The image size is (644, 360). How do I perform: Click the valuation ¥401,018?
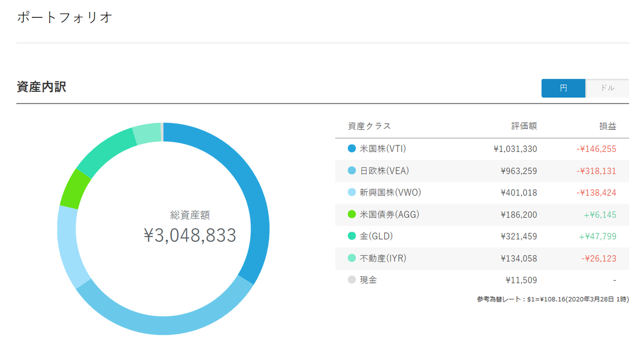[x=518, y=193]
